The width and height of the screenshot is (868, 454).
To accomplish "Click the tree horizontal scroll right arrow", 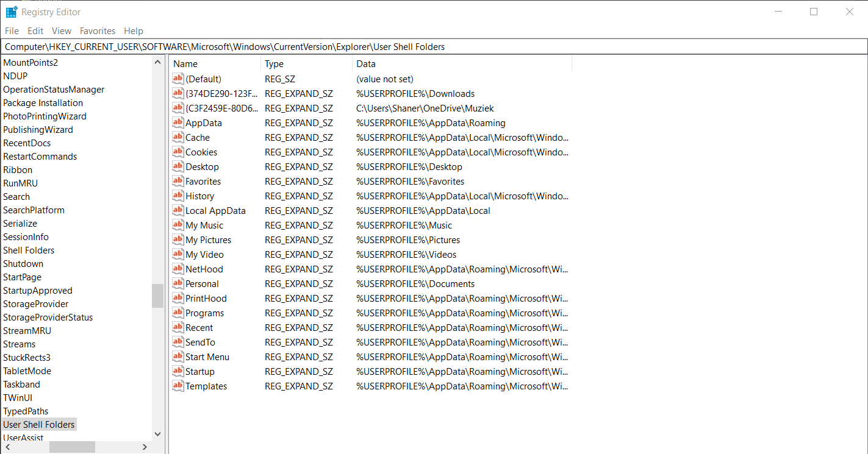I will coord(145,447).
